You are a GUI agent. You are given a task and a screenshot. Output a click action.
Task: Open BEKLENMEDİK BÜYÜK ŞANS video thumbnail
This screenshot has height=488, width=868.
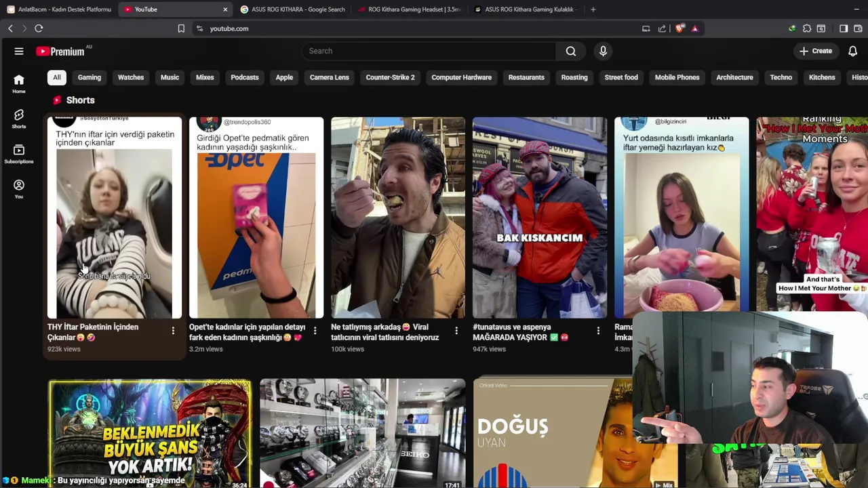(150, 434)
